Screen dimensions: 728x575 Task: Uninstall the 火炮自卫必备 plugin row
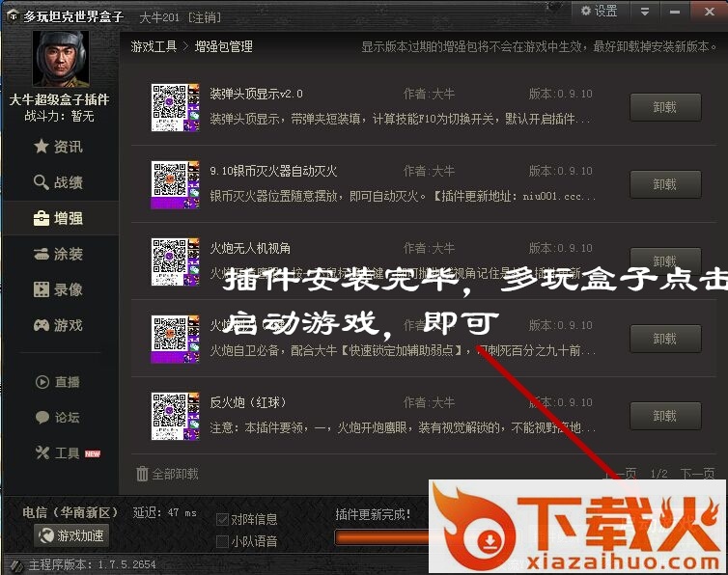(665, 339)
